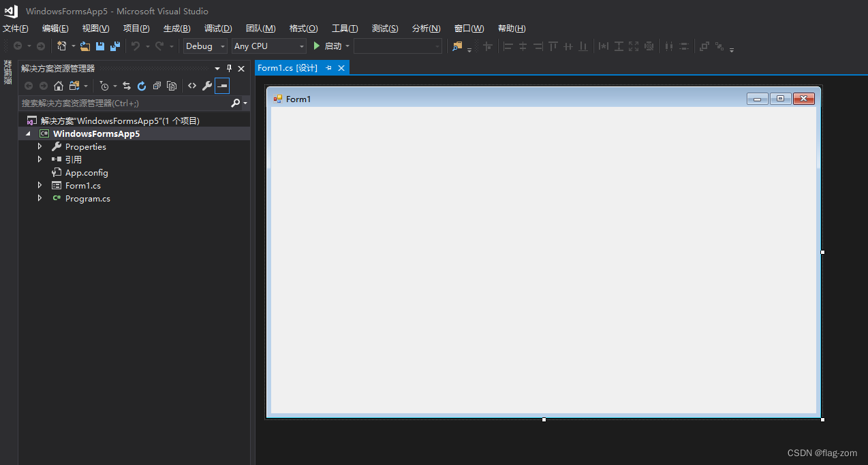Expand the Program.cs tree node

coord(40,198)
